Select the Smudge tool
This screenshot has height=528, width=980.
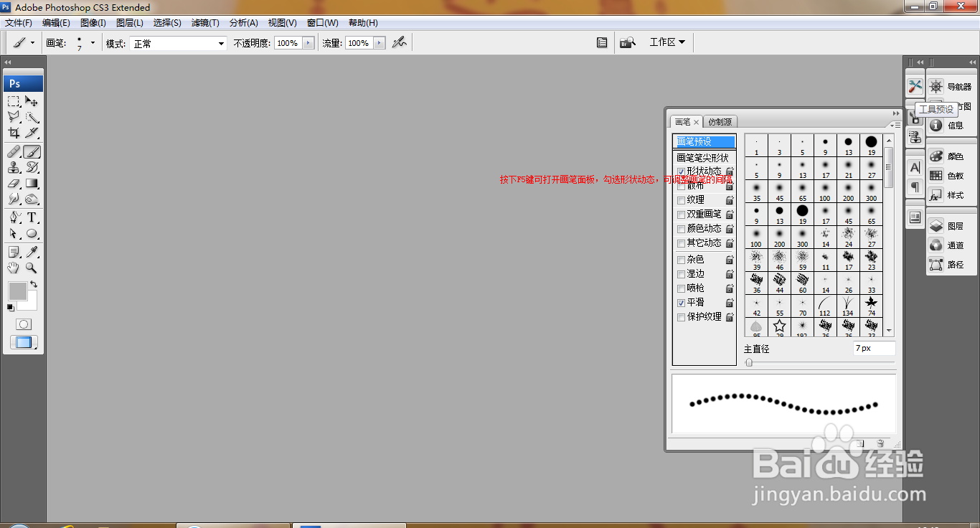click(x=14, y=199)
